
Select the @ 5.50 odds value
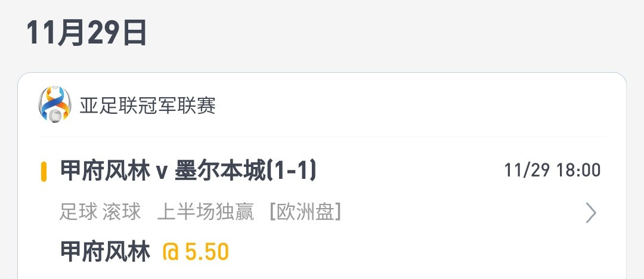point(196,252)
